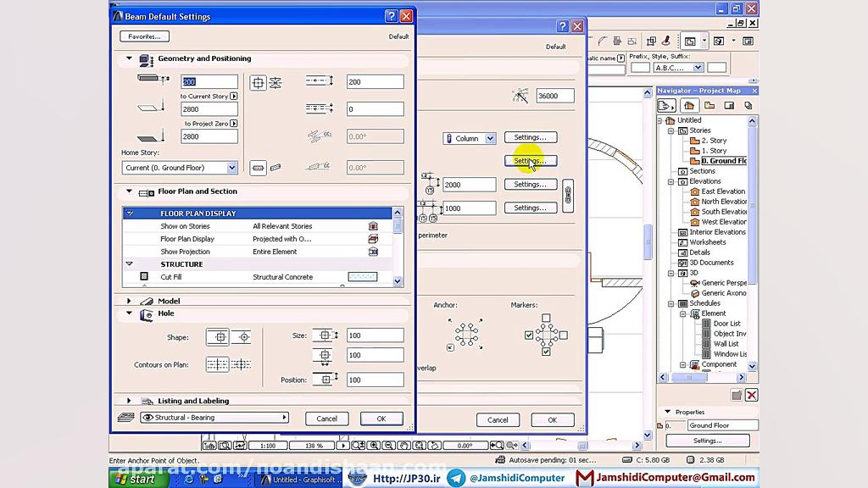Click OK in rear dialog
Image resolution: width=868 pixels, height=488 pixels.
tap(553, 420)
